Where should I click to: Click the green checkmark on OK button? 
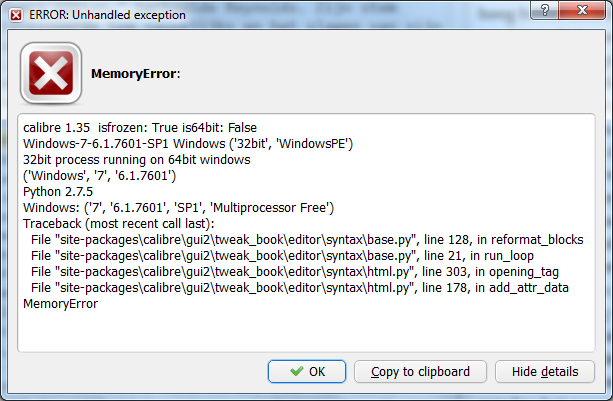click(x=297, y=371)
